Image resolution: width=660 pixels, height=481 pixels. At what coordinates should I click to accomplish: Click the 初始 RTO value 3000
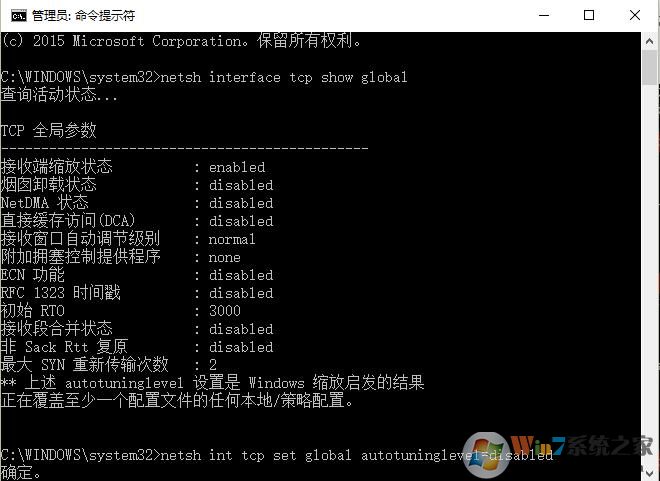point(225,311)
